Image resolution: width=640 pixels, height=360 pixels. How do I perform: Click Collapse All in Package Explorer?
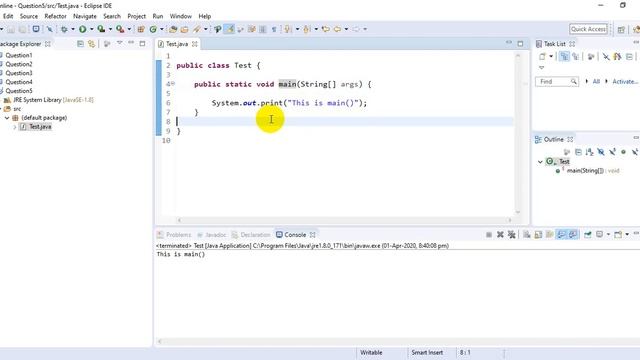[80, 44]
